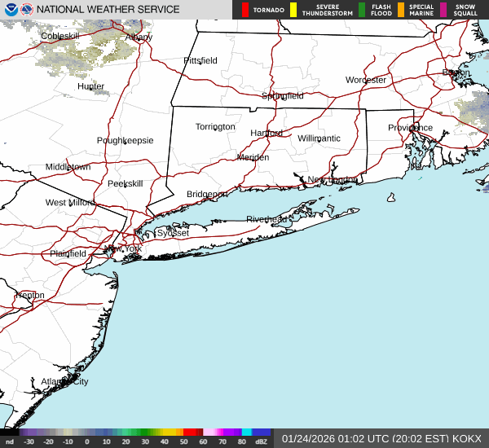Click the Riverhead label on Long Island
Image resolution: width=489 pixels, height=448 pixels.
tap(267, 220)
